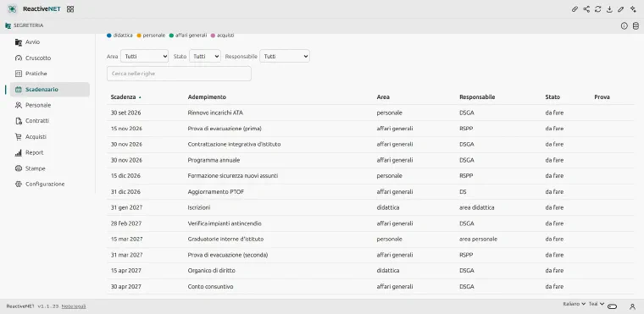Select the 'Programma annuale' row
The width and height of the screenshot is (644, 314).
pos(370,160)
